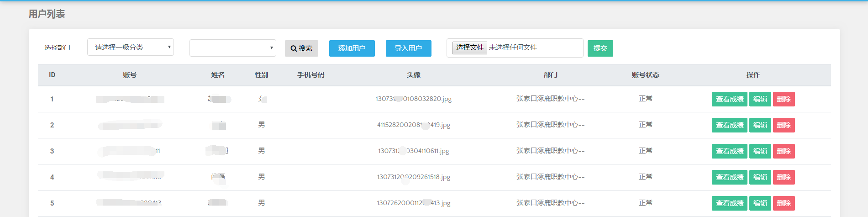Click avatar filename 411528200208...419.jpg in row 2

(x=413, y=125)
